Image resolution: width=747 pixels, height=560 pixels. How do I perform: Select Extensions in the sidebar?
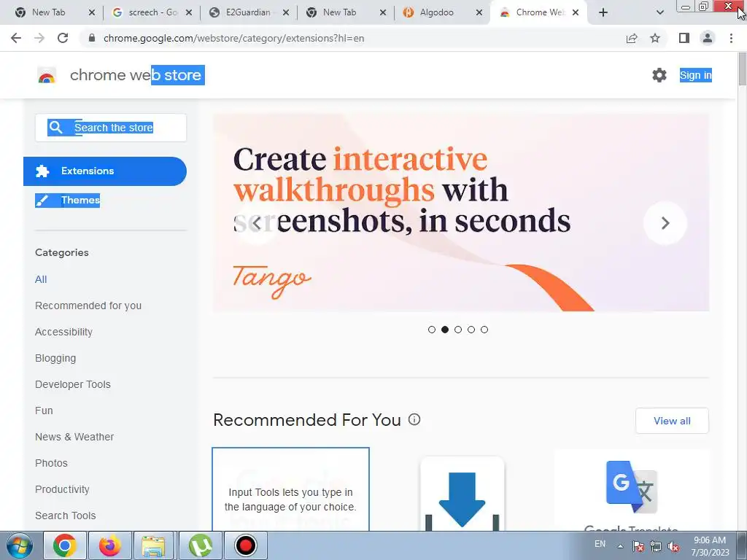tap(105, 171)
